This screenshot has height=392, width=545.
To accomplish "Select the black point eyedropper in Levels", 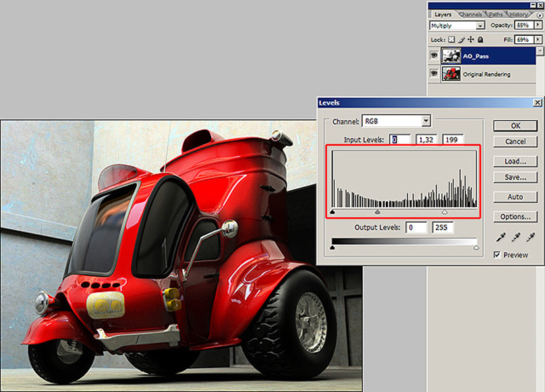I will [x=501, y=237].
